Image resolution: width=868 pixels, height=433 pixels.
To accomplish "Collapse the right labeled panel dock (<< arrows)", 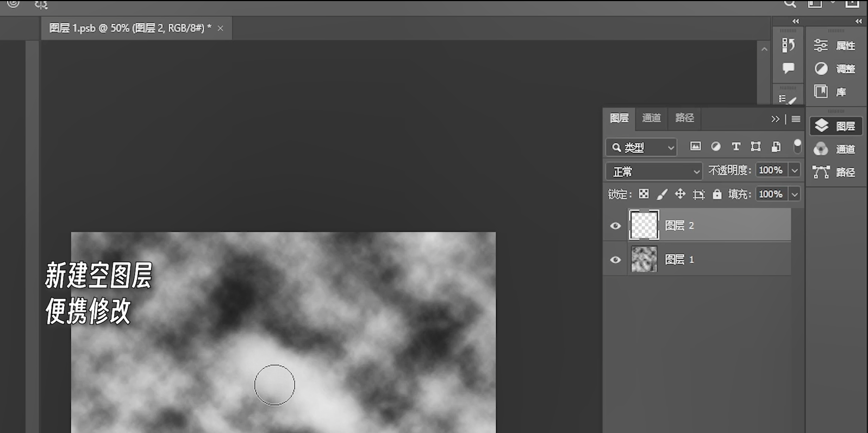I will pos(859,21).
